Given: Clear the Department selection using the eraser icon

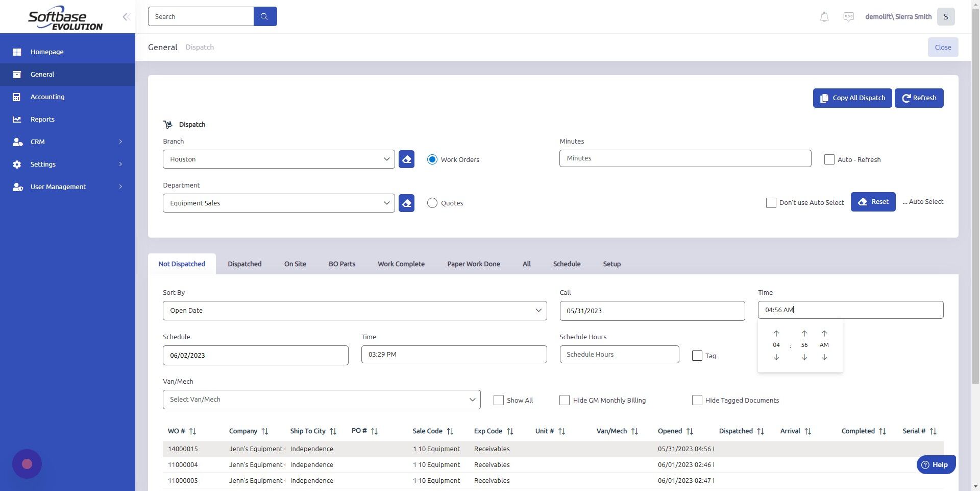Looking at the screenshot, I should (x=406, y=203).
